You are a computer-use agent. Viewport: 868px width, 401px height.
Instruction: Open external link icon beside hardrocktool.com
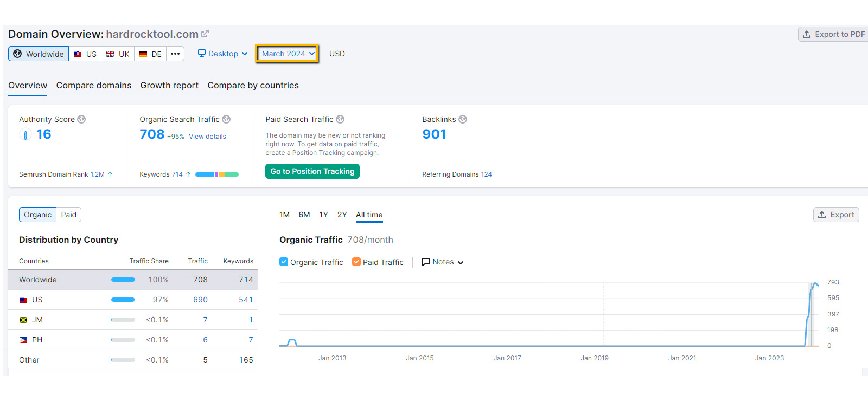pyautogui.click(x=205, y=34)
